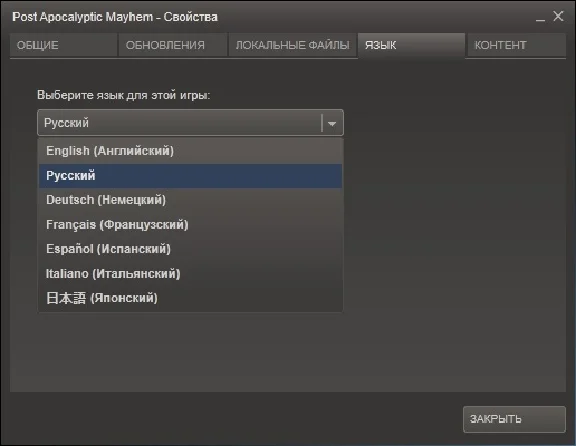Image resolution: width=576 pixels, height=446 pixels.
Task: Select Русский in the language list
Action: (190, 176)
